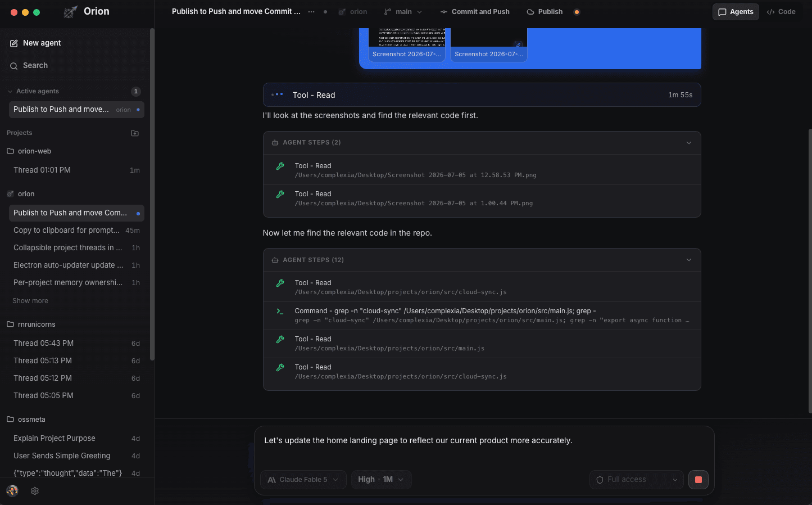The height and width of the screenshot is (505, 812).
Task: Open the Full access permission dropdown
Action: pos(637,480)
